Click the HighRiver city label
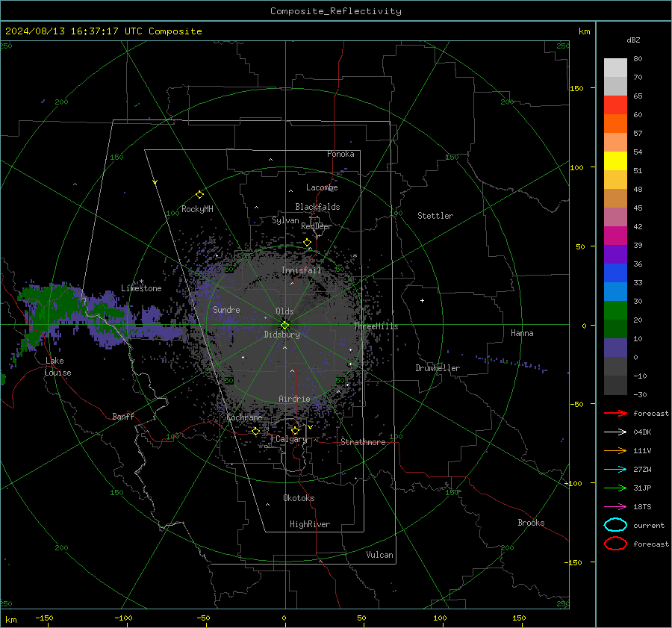Screen dimensions: 672x628 point(310,524)
